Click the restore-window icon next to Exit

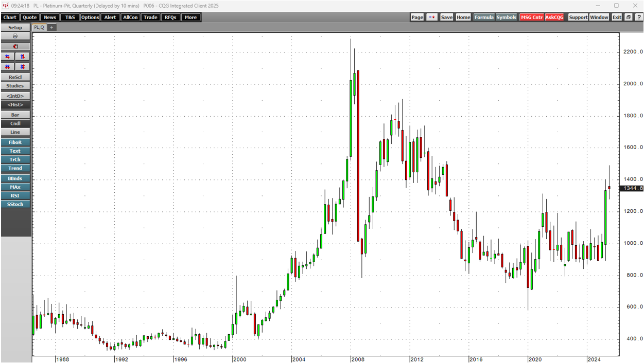(x=629, y=17)
